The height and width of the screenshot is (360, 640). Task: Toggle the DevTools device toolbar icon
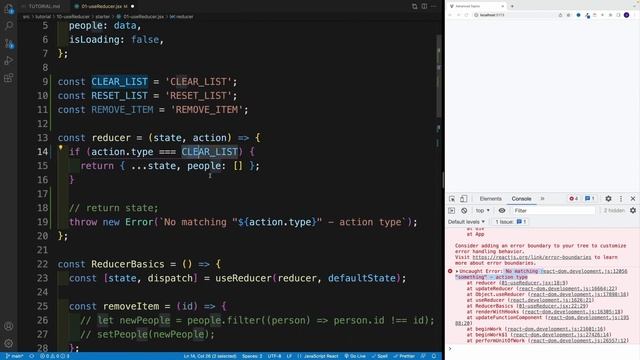click(463, 199)
